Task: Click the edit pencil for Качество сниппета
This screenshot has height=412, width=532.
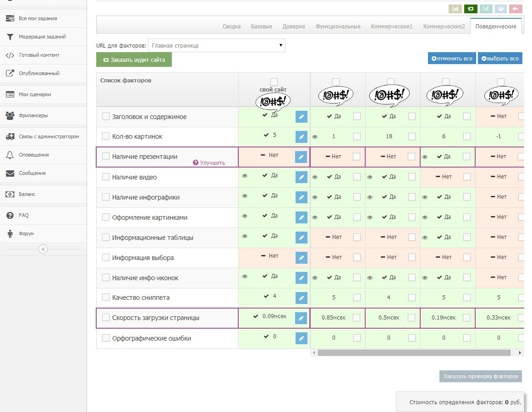Action: tap(301, 298)
